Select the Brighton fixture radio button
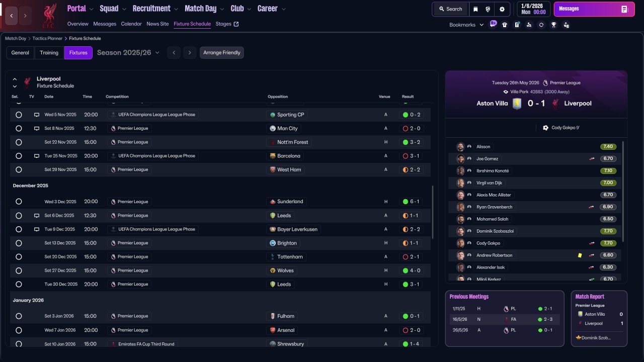The width and height of the screenshot is (644, 362). pos(19,243)
